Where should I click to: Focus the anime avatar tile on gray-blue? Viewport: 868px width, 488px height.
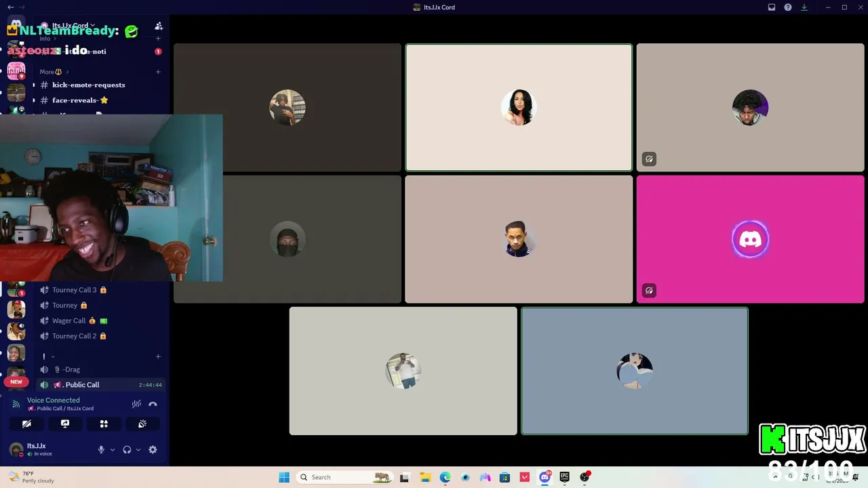tap(635, 371)
